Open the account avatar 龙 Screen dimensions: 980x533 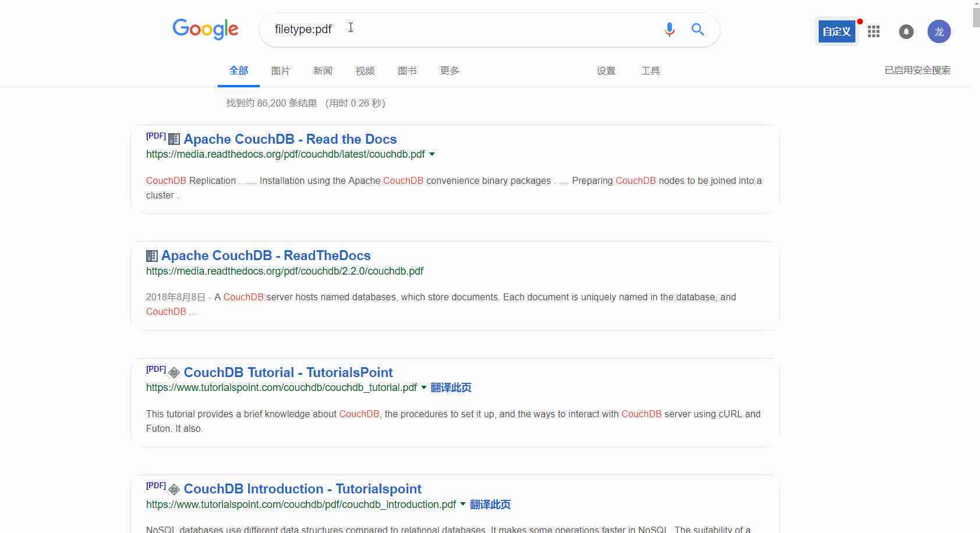click(x=939, y=31)
